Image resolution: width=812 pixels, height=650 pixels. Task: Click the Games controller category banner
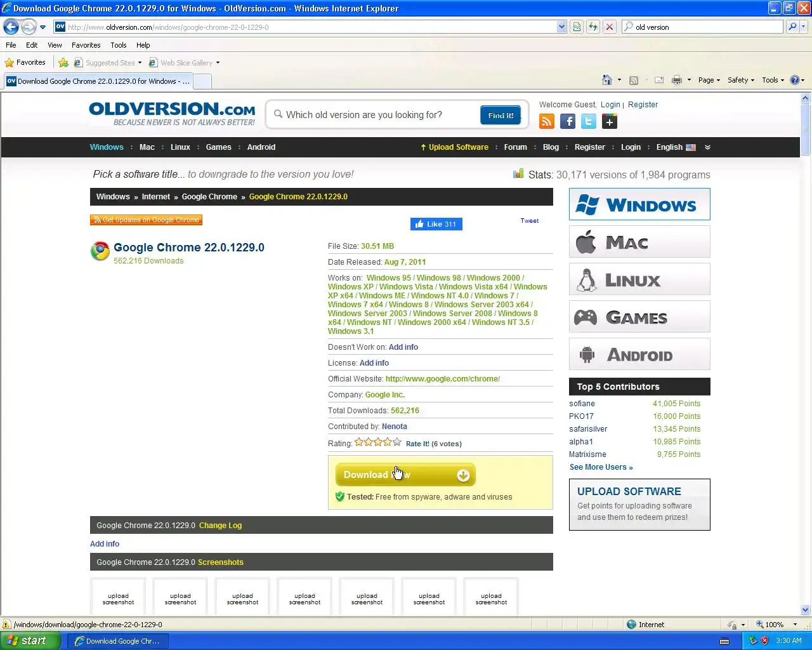[x=639, y=317]
